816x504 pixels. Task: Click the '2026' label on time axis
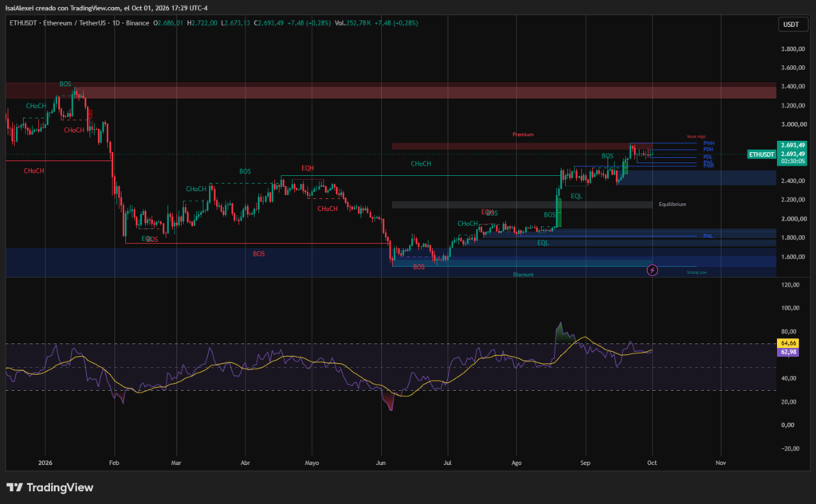45,463
